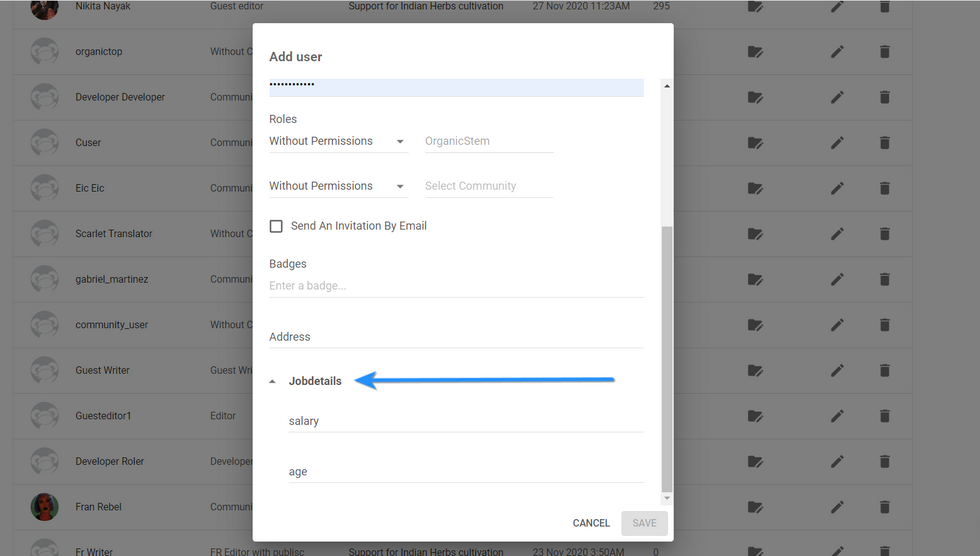The height and width of the screenshot is (556, 980).
Task: Click the salary input field
Action: (466, 421)
